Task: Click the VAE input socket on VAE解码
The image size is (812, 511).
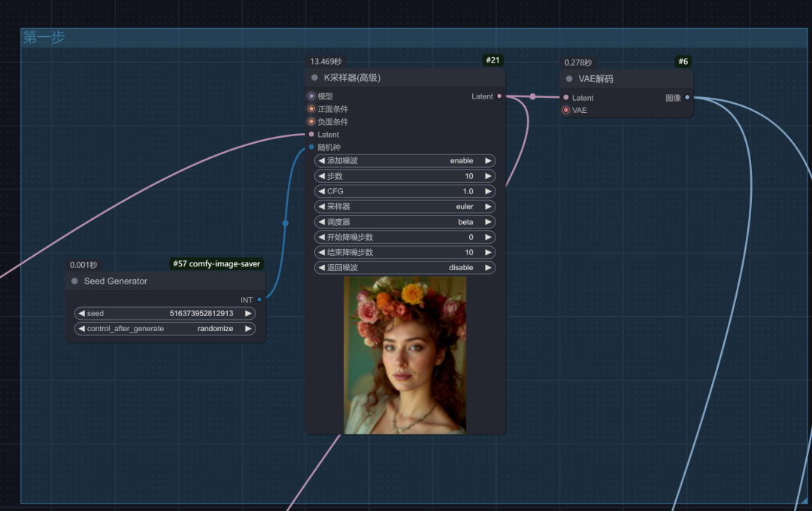Action: [566, 110]
